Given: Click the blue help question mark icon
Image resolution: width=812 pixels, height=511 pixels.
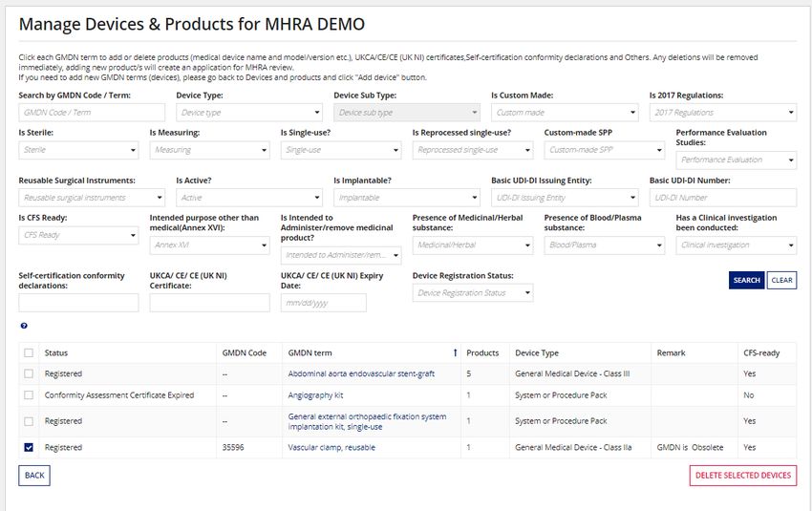Looking at the screenshot, I should (x=24, y=326).
